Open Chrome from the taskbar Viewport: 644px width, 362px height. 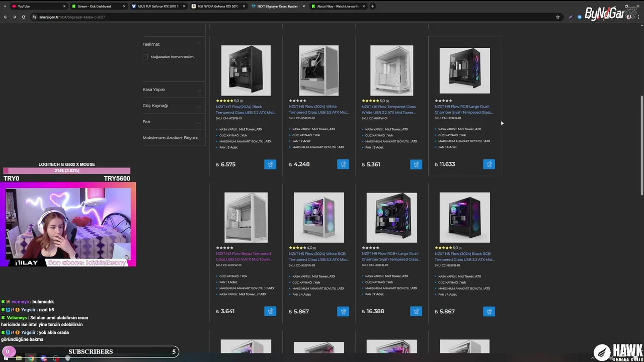click(x=31, y=358)
